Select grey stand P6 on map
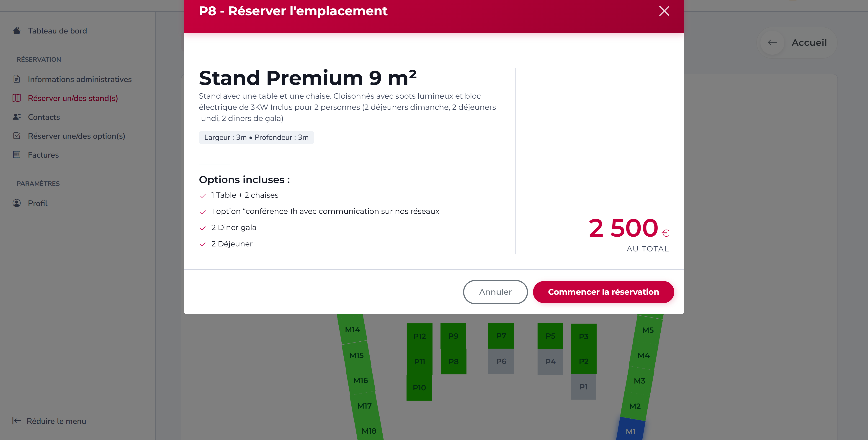This screenshot has width=868, height=440. pos(501,361)
